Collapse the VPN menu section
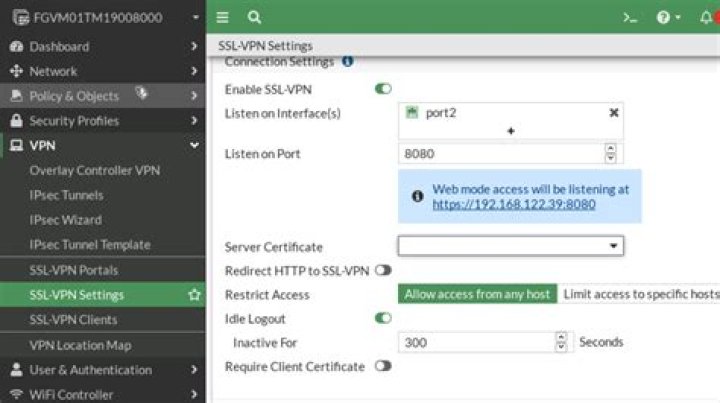Image resolution: width=720 pixels, height=403 pixels. pyautogui.click(x=194, y=145)
